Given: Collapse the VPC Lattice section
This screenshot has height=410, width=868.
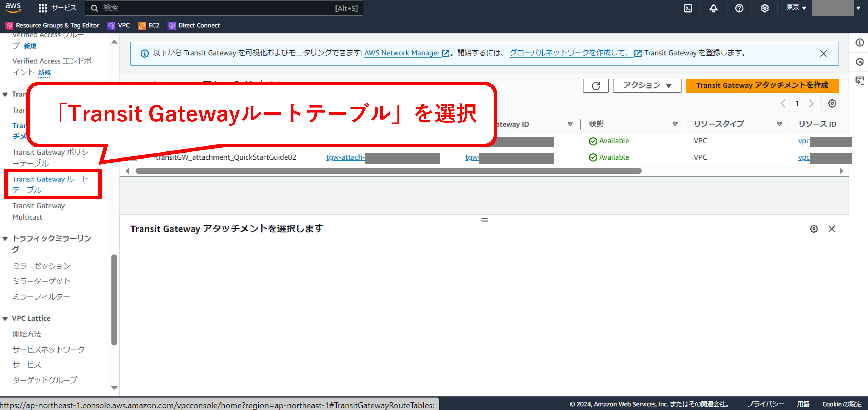Looking at the screenshot, I should (x=5, y=319).
